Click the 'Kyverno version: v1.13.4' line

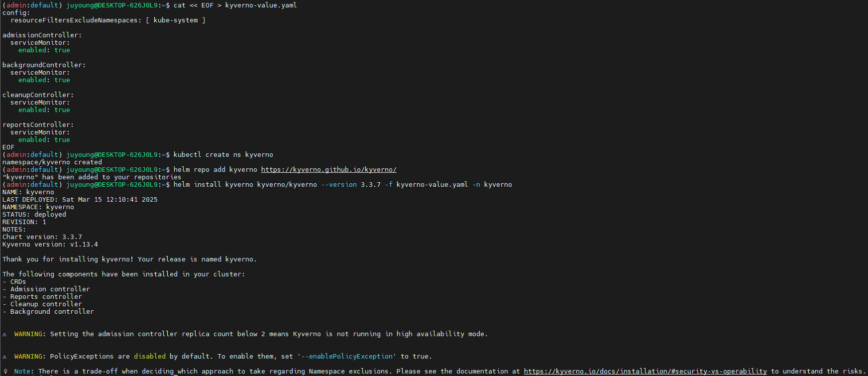click(50, 245)
